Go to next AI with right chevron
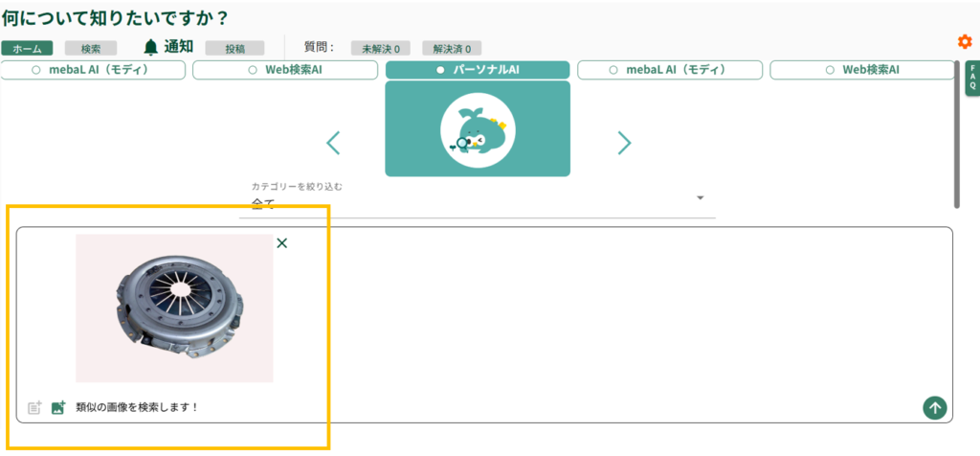This screenshot has height=456, width=980. [x=624, y=143]
